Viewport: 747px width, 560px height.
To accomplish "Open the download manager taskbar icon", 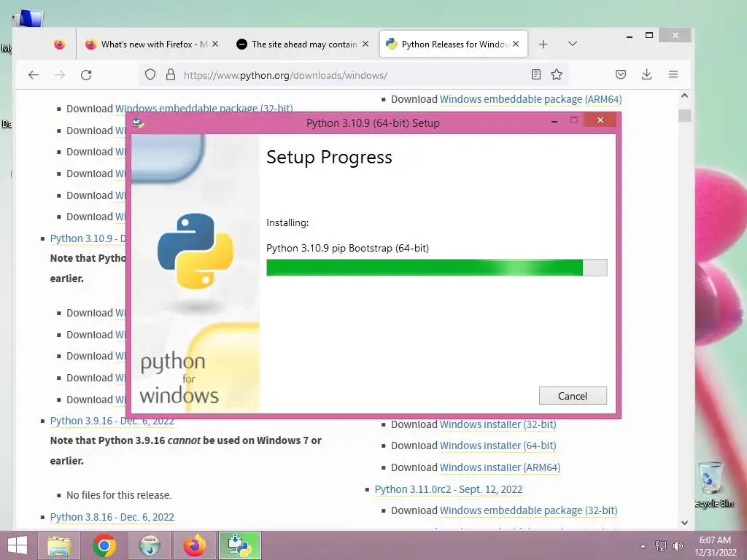I will pos(150,545).
